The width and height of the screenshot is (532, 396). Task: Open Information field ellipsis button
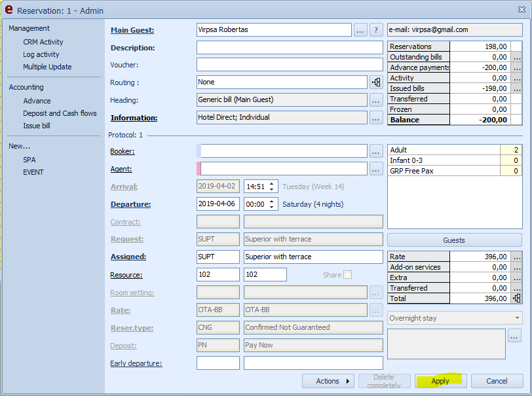pyautogui.click(x=376, y=118)
